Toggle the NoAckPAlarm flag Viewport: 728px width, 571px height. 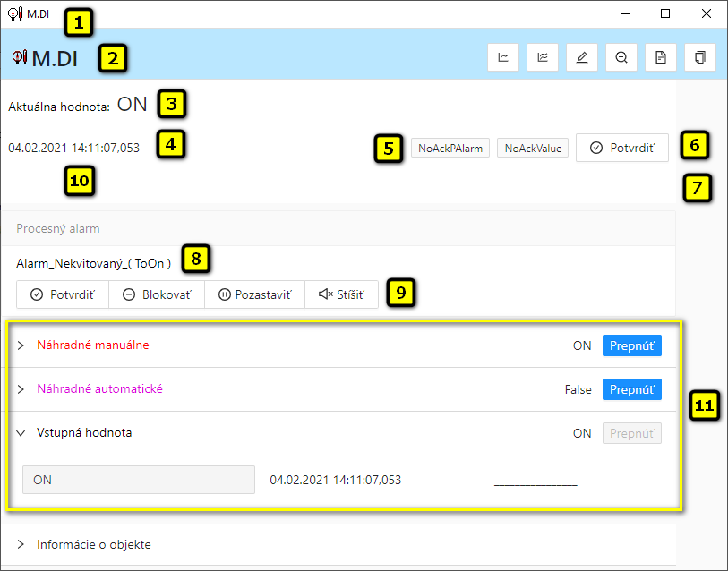[450, 149]
